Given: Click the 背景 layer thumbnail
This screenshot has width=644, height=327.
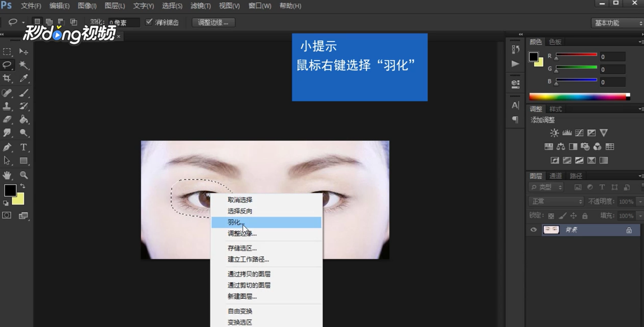Looking at the screenshot, I should [551, 229].
